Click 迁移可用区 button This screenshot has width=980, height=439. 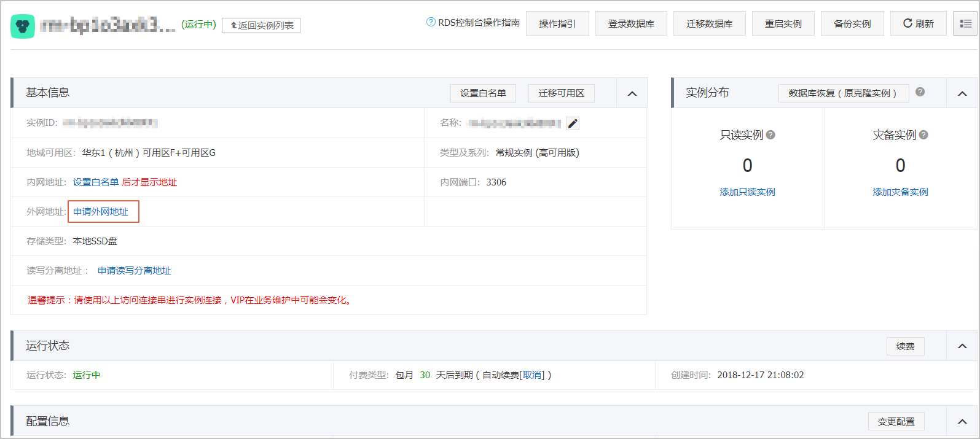coord(562,93)
